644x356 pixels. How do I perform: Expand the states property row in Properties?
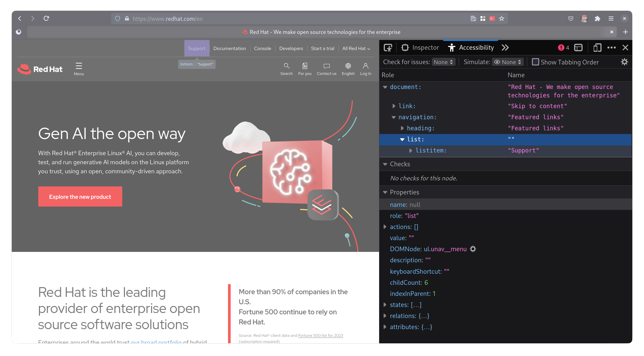coord(385,305)
